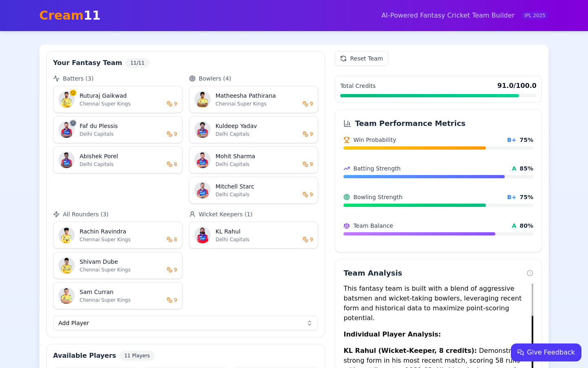Click the Team Balance scales icon
Image resolution: width=588 pixels, height=368 pixels.
tap(347, 226)
